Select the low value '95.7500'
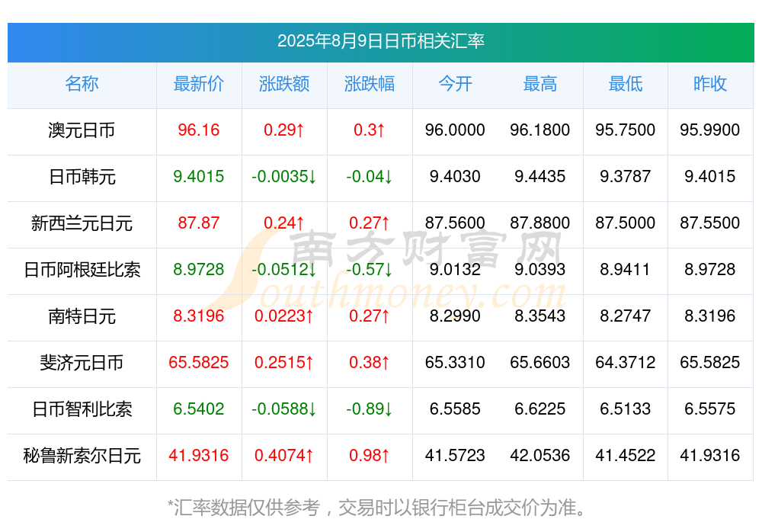This screenshot has height=532, width=762. click(626, 130)
